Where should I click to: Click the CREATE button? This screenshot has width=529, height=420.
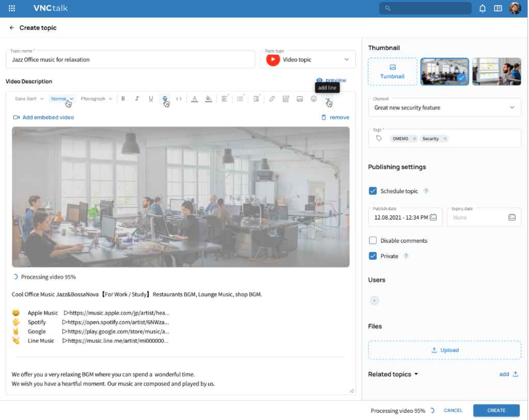(x=496, y=410)
